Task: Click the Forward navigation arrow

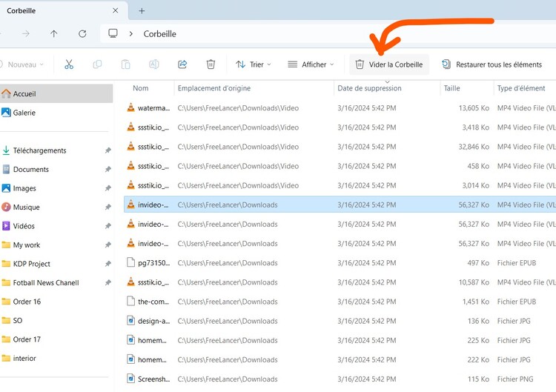Action: pyautogui.click(x=25, y=33)
